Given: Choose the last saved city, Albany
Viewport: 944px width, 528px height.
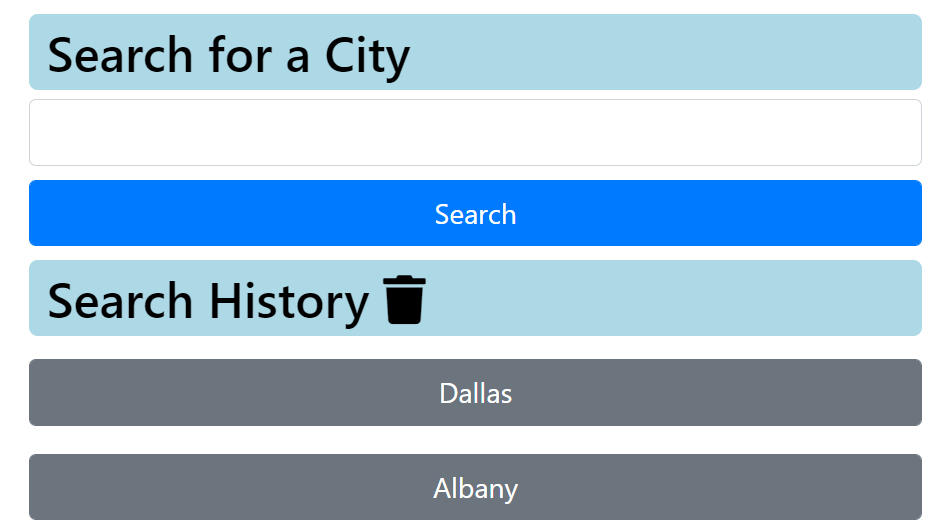Looking at the screenshot, I should (x=475, y=487).
